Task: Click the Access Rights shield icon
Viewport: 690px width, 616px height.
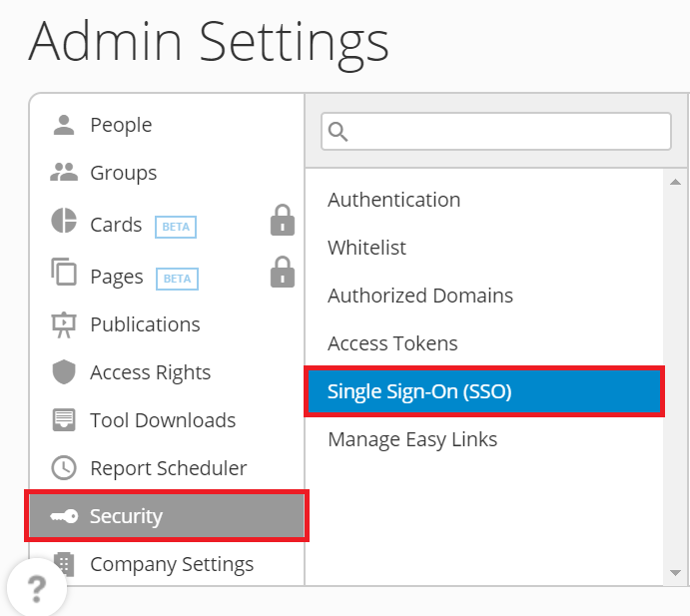Action: pyautogui.click(x=64, y=372)
